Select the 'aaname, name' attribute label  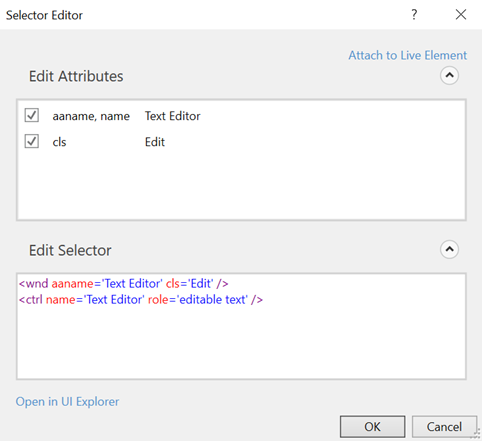[x=91, y=116]
